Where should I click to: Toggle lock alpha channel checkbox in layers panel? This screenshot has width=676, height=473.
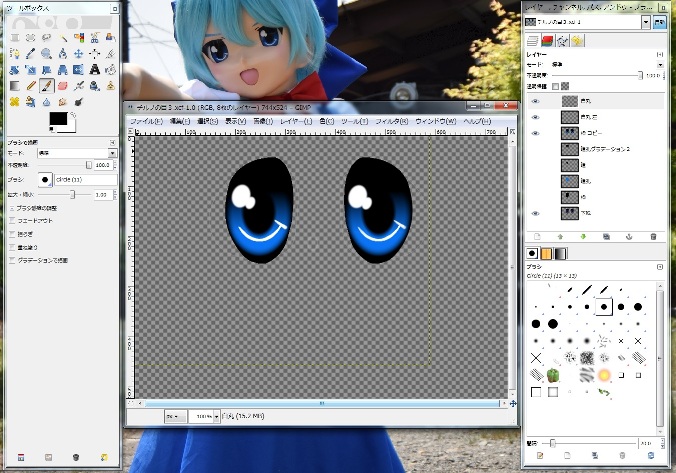click(556, 86)
